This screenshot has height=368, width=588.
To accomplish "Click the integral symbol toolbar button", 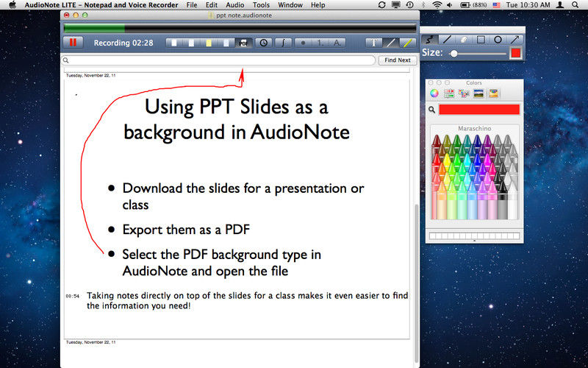I will 284,43.
